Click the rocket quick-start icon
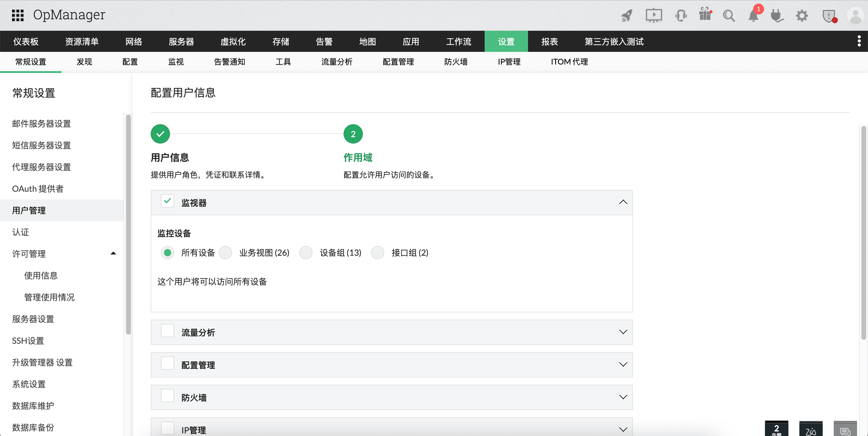This screenshot has width=868, height=436. [x=627, y=15]
